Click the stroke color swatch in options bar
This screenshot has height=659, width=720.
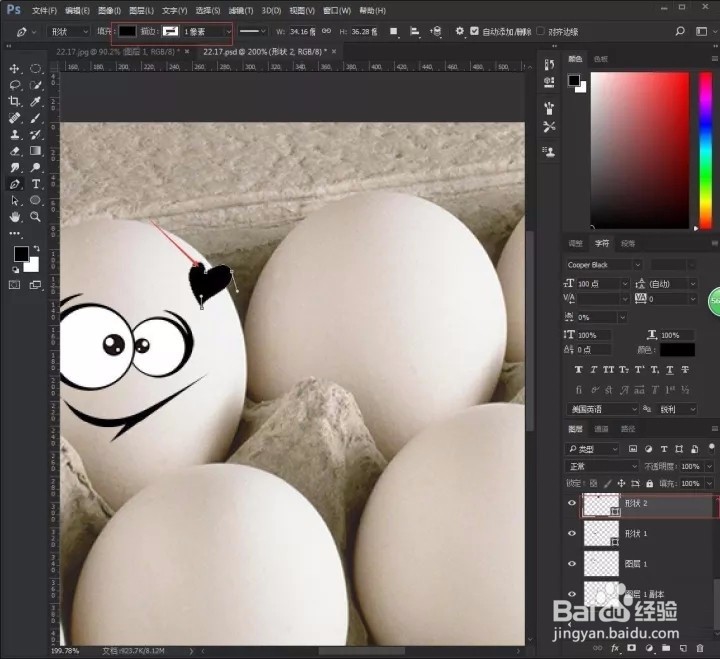click(x=170, y=31)
